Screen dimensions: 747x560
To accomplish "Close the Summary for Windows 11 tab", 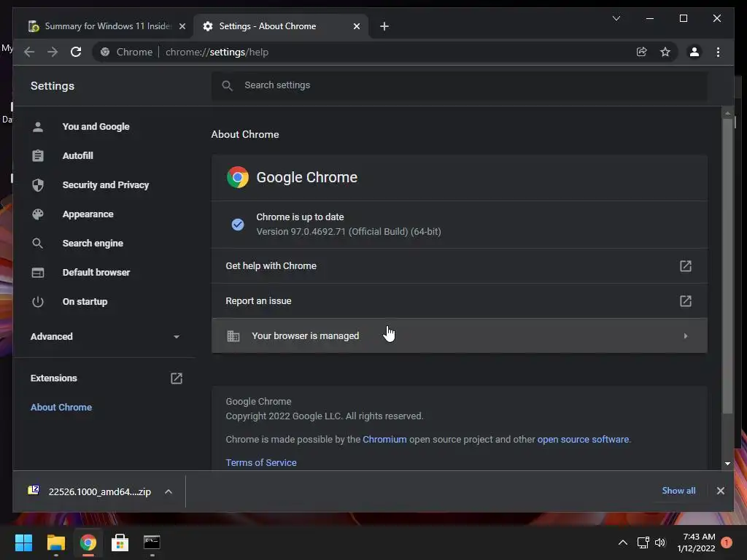I will click(182, 26).
